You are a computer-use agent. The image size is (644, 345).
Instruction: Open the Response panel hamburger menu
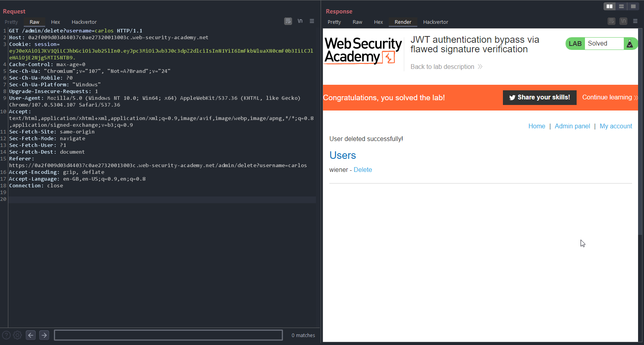coord(635,21)
